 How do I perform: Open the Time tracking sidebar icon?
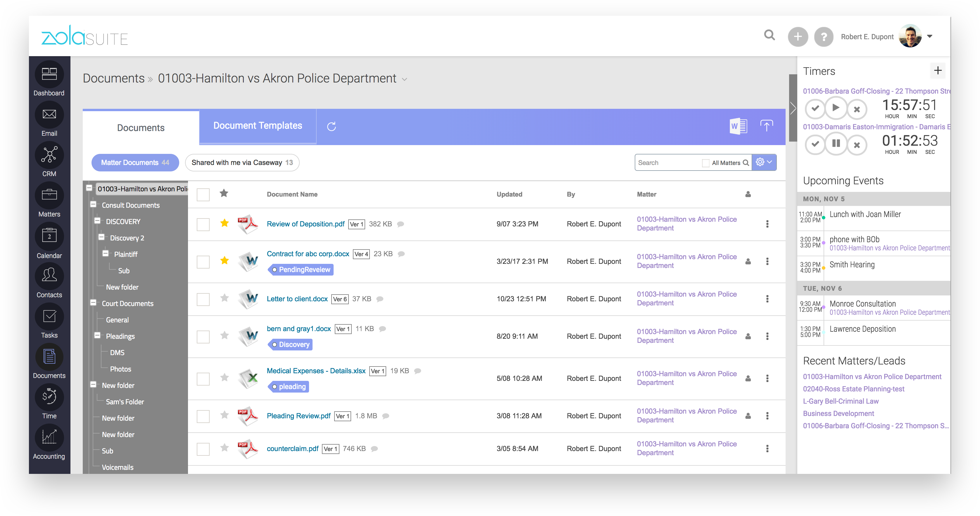(49, 398)
